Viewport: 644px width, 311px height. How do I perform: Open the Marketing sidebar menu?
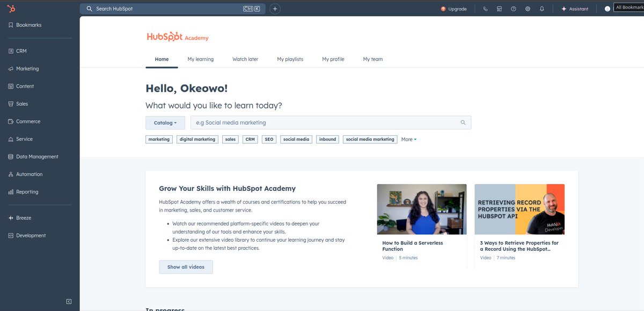[24, 69]
